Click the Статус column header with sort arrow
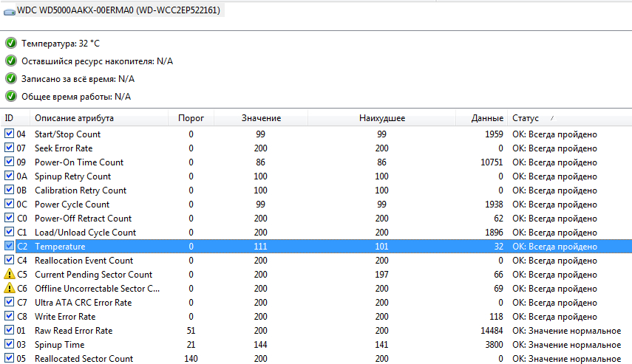The height and width of the screenshot is (364, 632). coord(569,118)
